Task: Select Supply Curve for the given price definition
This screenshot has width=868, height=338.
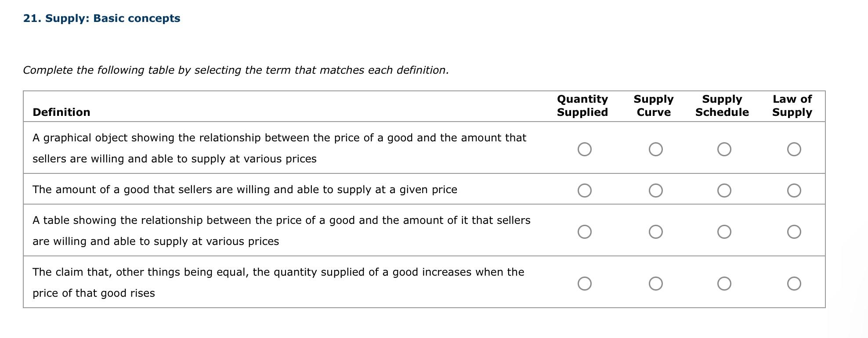Action: [x=655, y=191]
